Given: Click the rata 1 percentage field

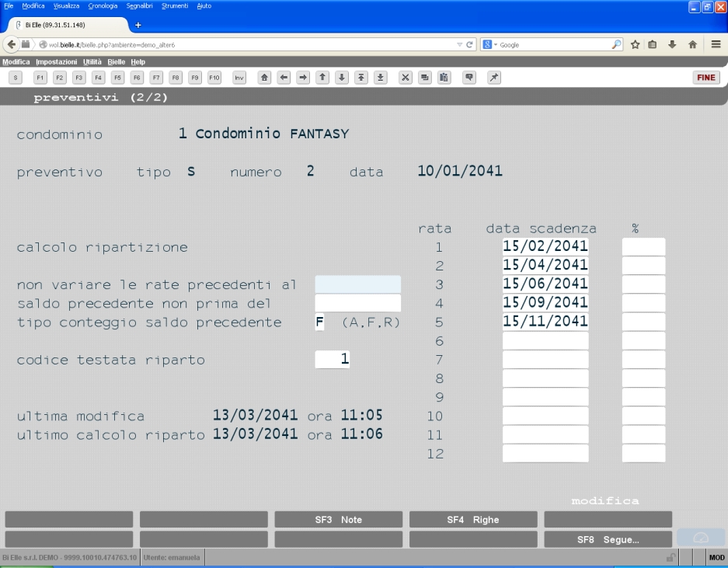Looking at the screenshot, I should (x=643, y=246).
